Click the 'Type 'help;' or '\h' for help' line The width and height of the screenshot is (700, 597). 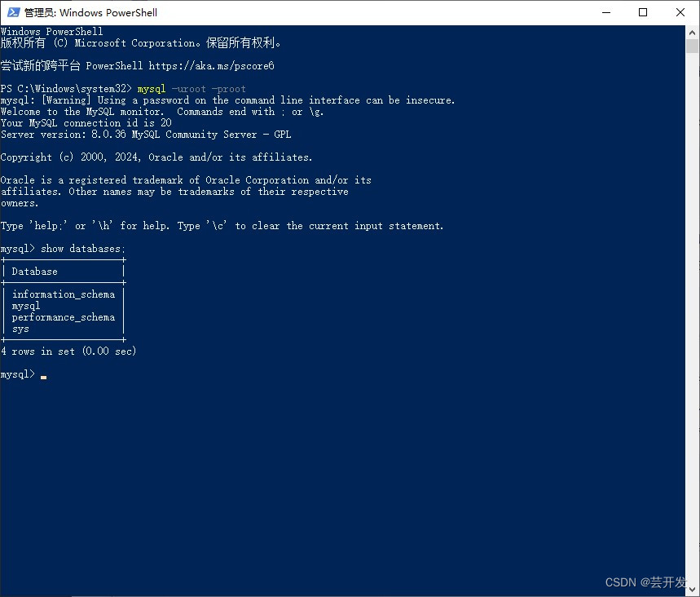pyautogui.click(x=222, y=226)
